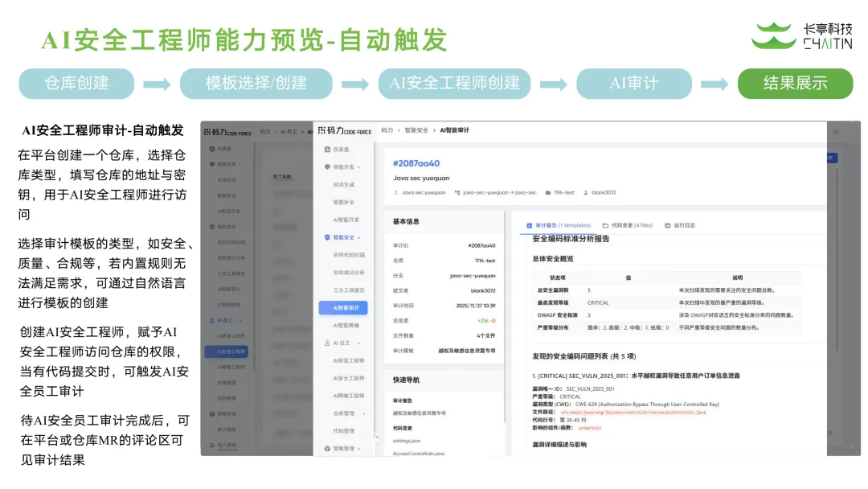The width and height of the screenshot is (868, 489).
Task: Click the 4个文件 file count value
Action: (486, 335)
